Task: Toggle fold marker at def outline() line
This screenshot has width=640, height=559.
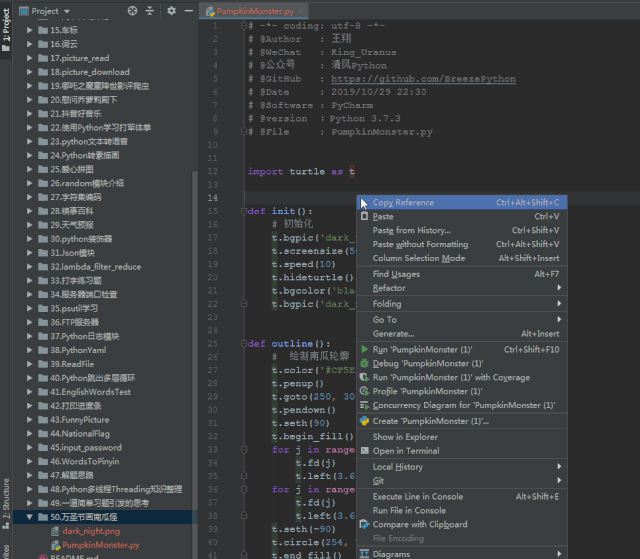Action: (244, 344)
